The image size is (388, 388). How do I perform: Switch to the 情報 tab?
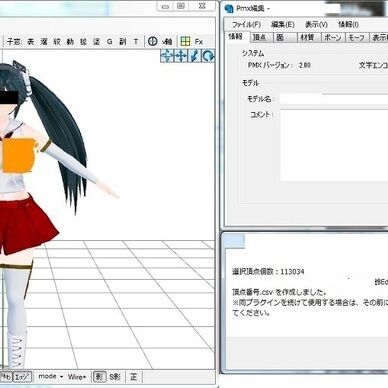coord(236,37)
